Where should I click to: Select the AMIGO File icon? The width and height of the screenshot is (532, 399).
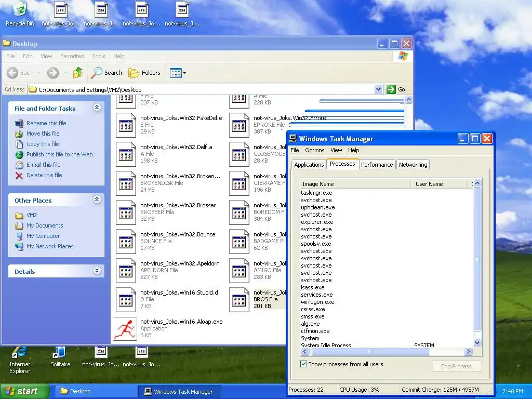[239, 271]
